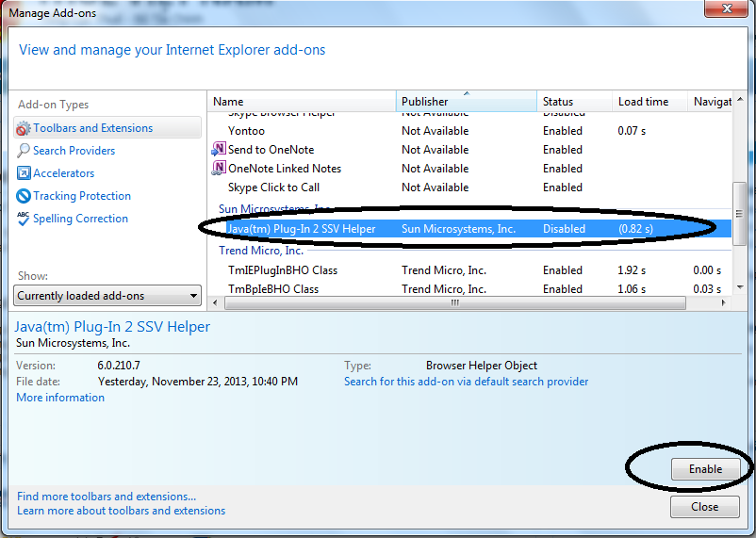
Task: Click the horizontal scrollbar thumb
Action: point(455,302)
